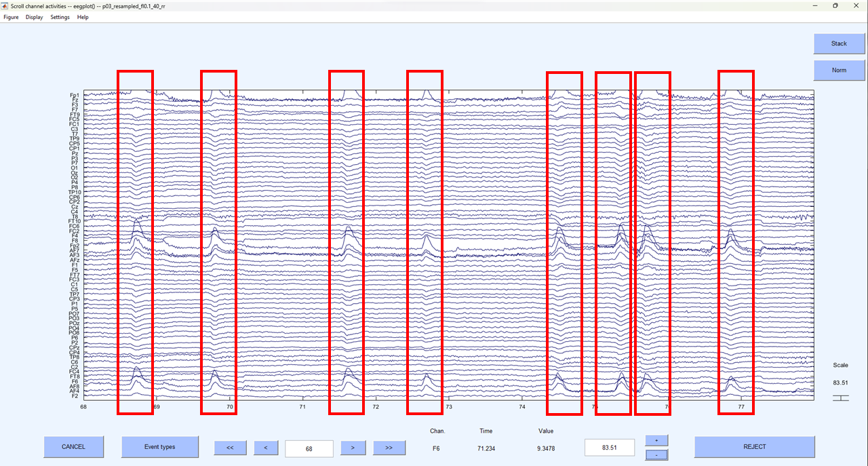Open the Event types dialog
Screen dimensions: 868x466
(159, 447)
